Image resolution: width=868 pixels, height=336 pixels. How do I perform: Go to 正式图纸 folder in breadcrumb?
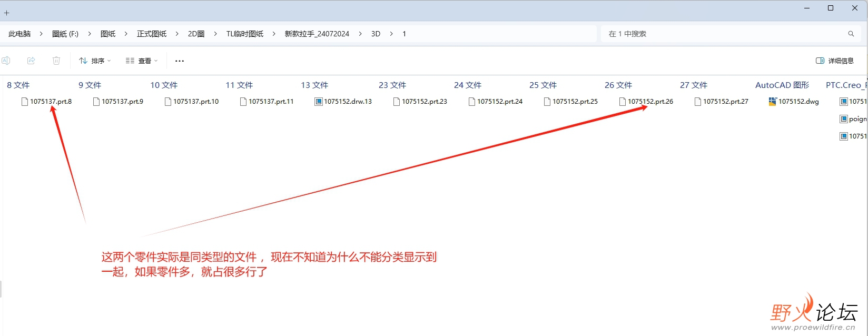coord(152,34)
